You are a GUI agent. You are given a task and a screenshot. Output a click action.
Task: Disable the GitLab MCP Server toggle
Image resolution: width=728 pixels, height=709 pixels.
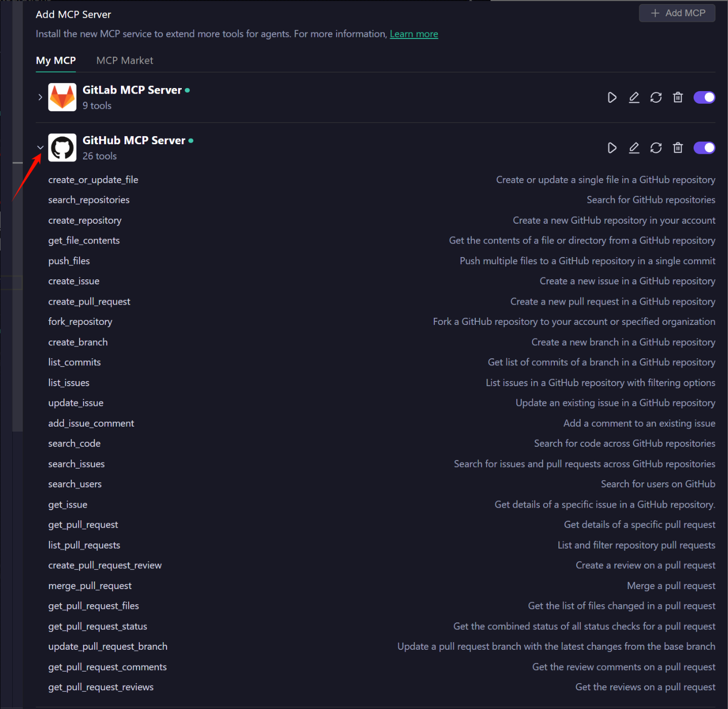click(x=704, y=97)
